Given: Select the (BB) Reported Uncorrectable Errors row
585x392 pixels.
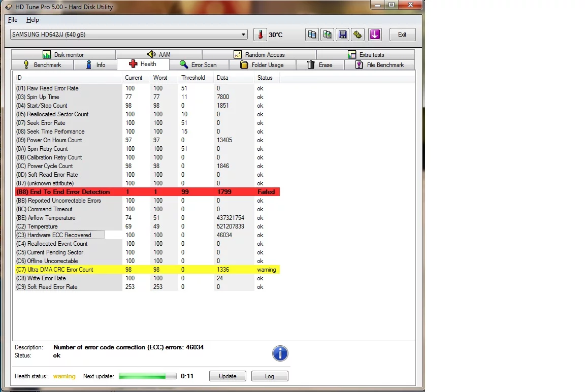Looking at the screenshot, I should [147, 201].
